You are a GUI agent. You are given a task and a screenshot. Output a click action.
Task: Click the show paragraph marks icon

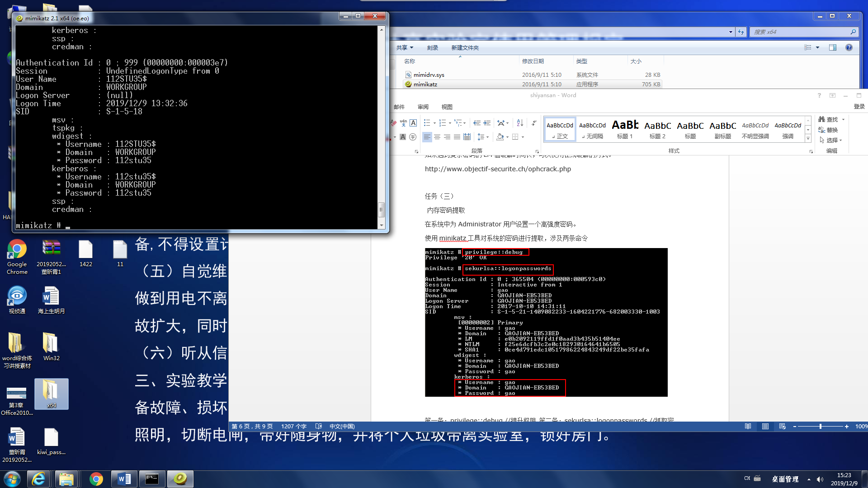[x=534, y=123]
